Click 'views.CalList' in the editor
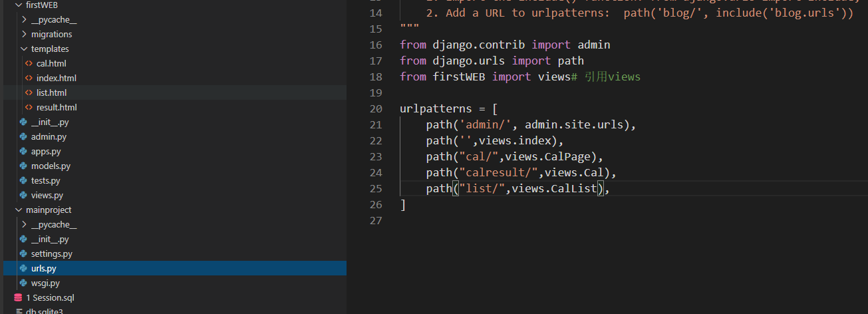868x314 pixels. pyautogui.click(x=555, y=188)
